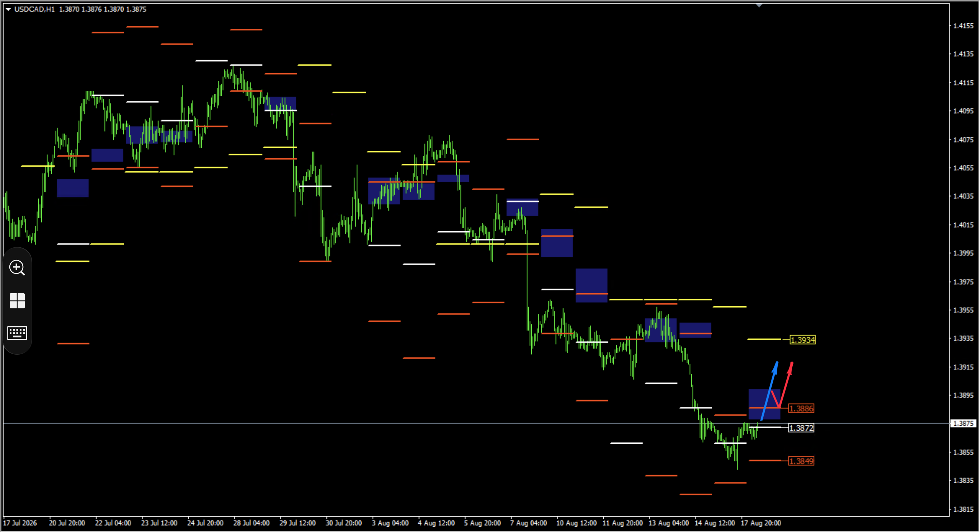980x532 pixels.
Task: Select the 1.3849 orange price label
Action: click(801, 461)
